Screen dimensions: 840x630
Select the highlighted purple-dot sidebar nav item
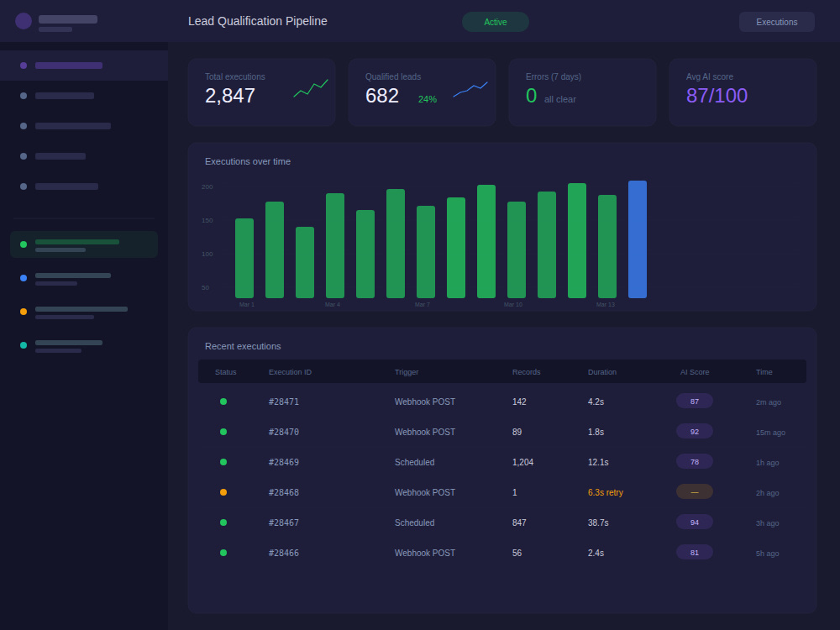click(84, 66)
